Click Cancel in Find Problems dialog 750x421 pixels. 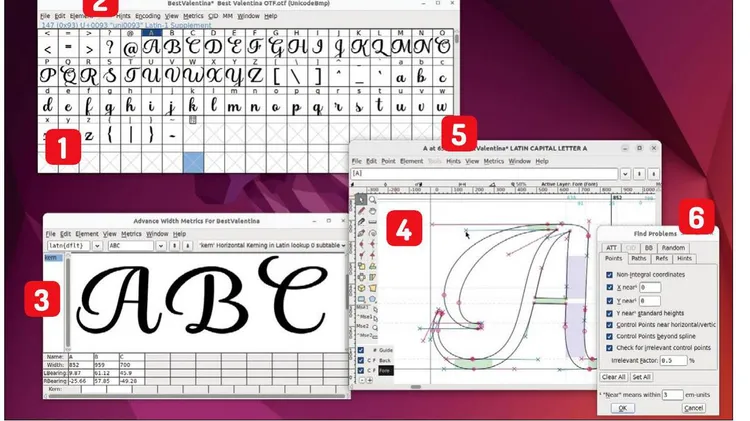(693, 408)
